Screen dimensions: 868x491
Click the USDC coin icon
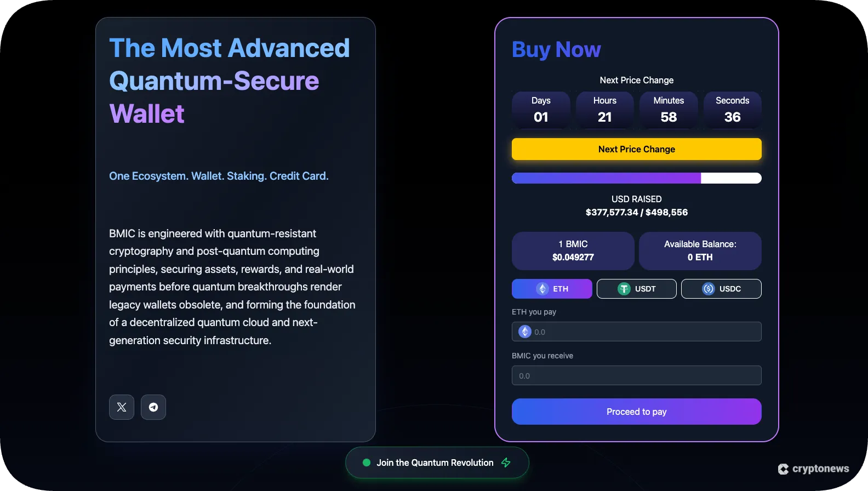point(707,289)
